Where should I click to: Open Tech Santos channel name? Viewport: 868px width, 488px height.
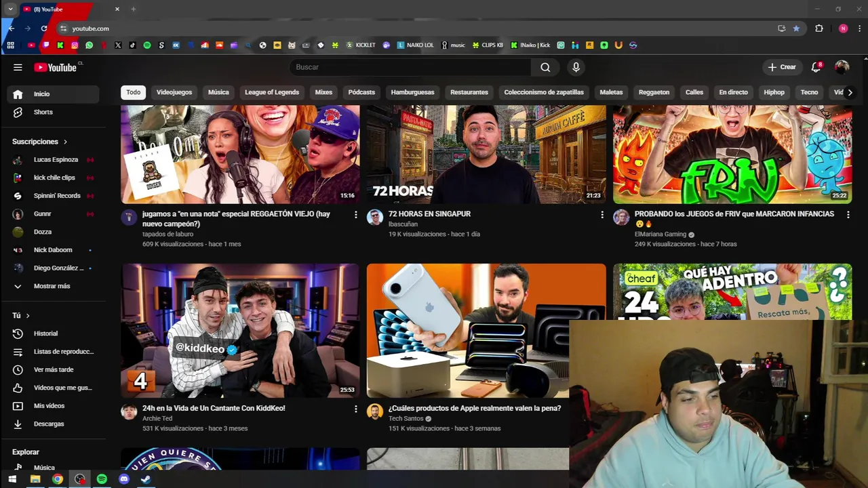coord(406,419)
